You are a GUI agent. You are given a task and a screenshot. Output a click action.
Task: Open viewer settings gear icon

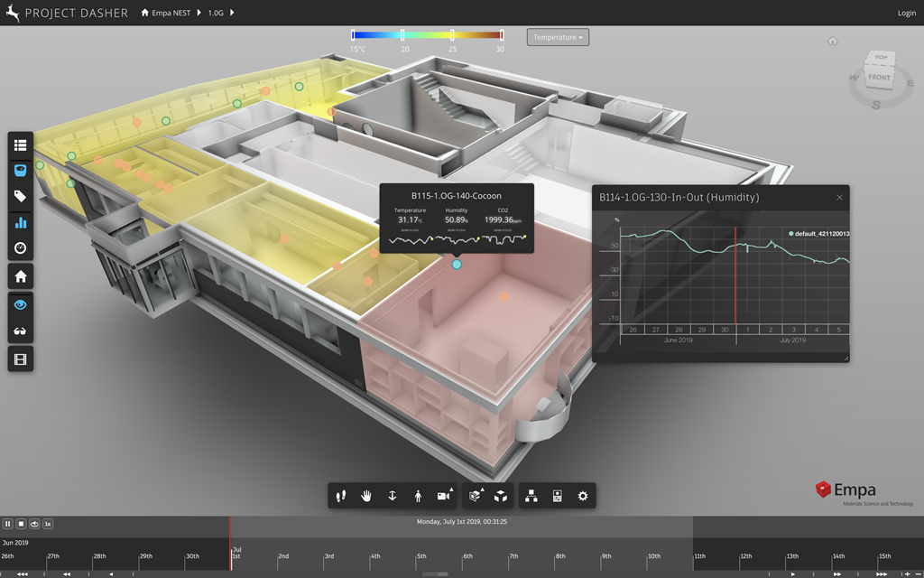click(583, 496)
